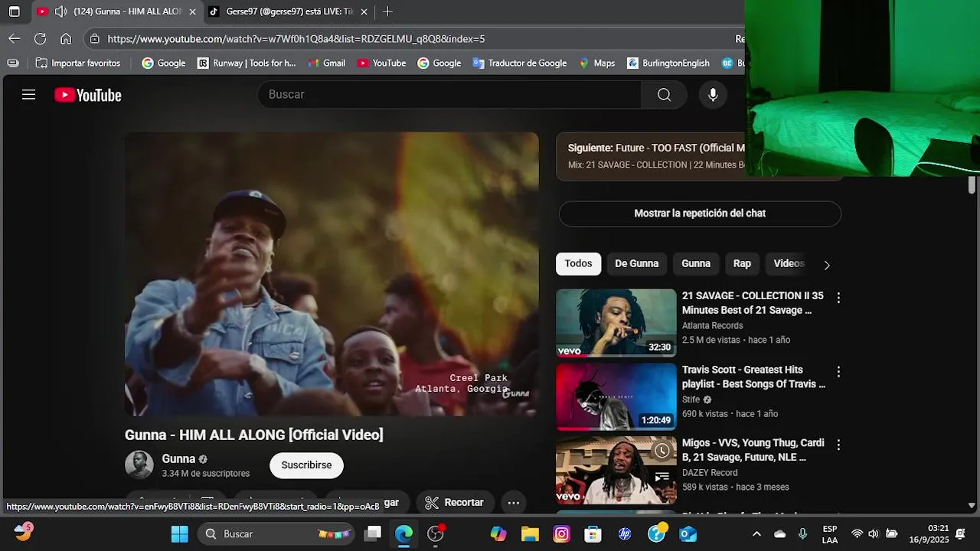Select the De Gunna filter chip
Image resolution: width=980 pixels, height=551 pixels.
(636, 263)
